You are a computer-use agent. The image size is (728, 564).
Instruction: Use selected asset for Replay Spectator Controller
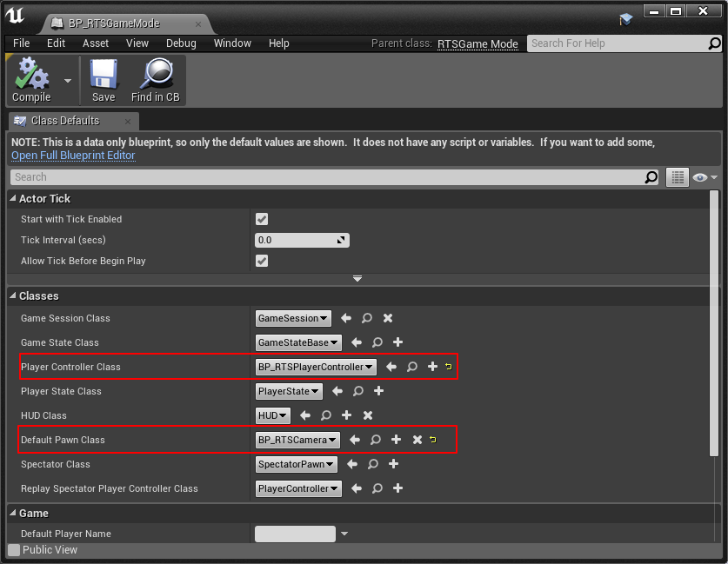tap(357, 488)
